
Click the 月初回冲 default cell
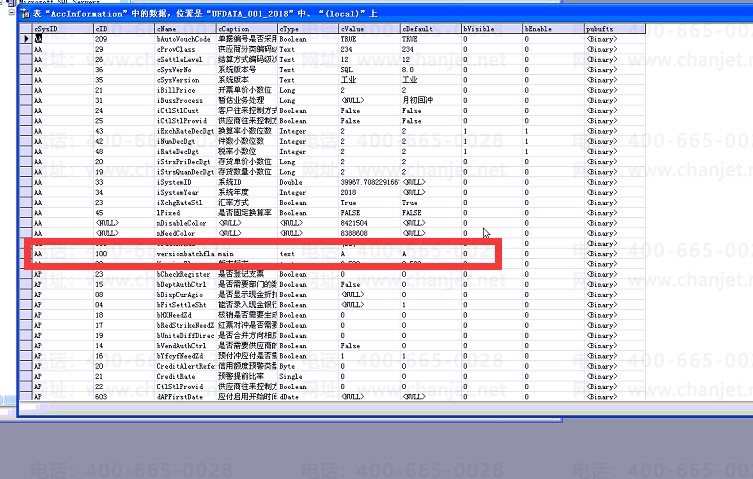point(431,100)
